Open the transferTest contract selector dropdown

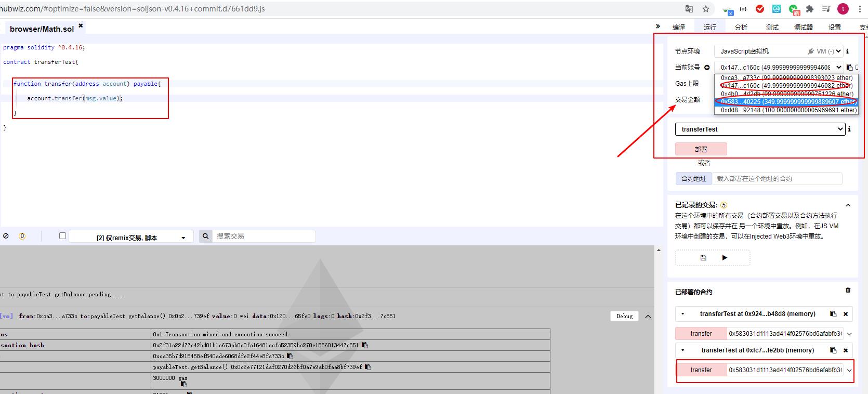pos(760,129)
